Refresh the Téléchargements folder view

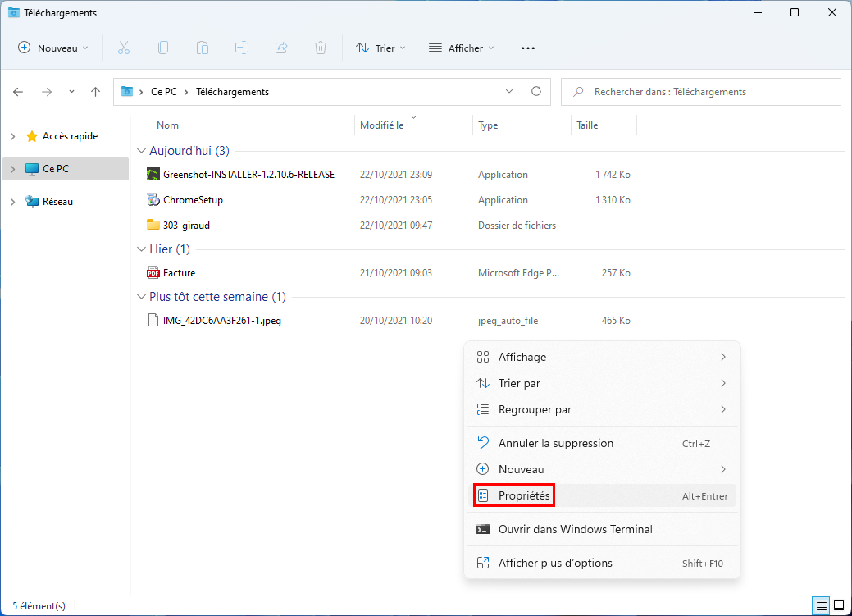(536, 91)
